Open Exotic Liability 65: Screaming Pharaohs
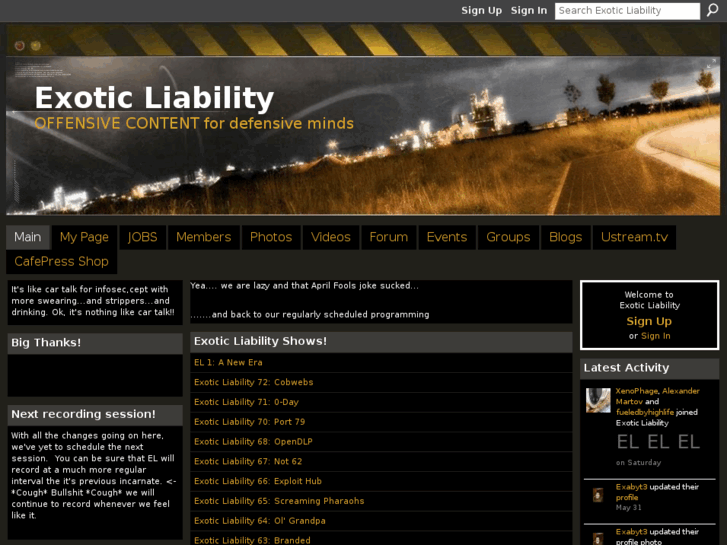The height and width of the screenshot is (545, 727). point(279,501)
